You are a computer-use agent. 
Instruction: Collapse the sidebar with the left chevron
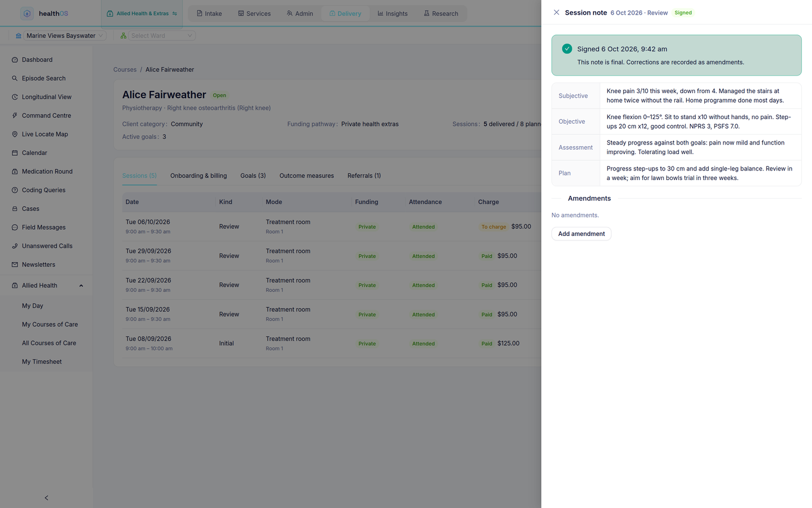46,498
